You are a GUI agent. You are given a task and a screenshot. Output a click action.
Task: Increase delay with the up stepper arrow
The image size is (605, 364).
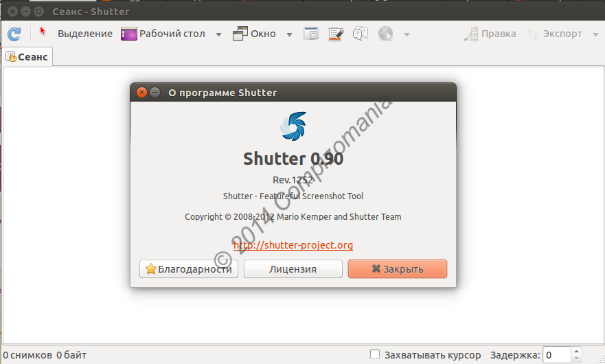576,351
